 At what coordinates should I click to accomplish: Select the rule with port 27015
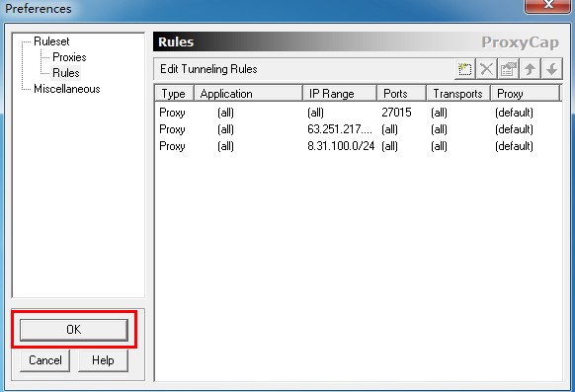click(x=359, y=113)
